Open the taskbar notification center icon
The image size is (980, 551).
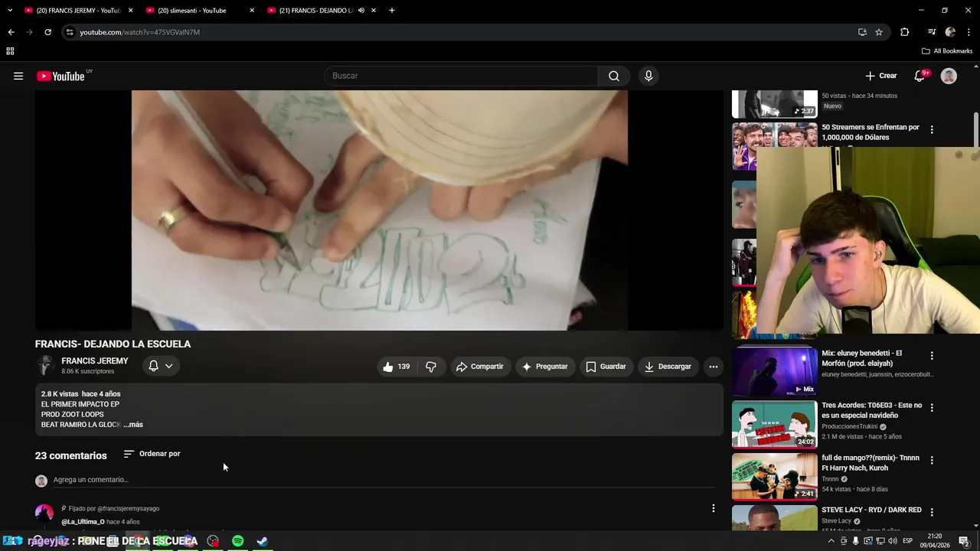[x=964, y=541]
